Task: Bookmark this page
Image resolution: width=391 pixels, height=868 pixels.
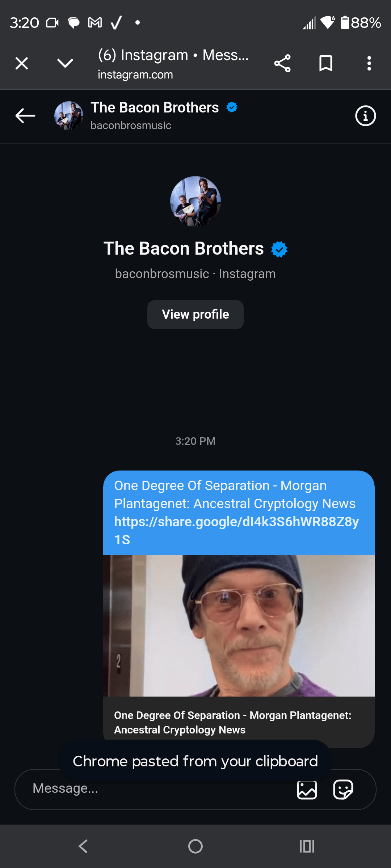Action: click(325, 64)
